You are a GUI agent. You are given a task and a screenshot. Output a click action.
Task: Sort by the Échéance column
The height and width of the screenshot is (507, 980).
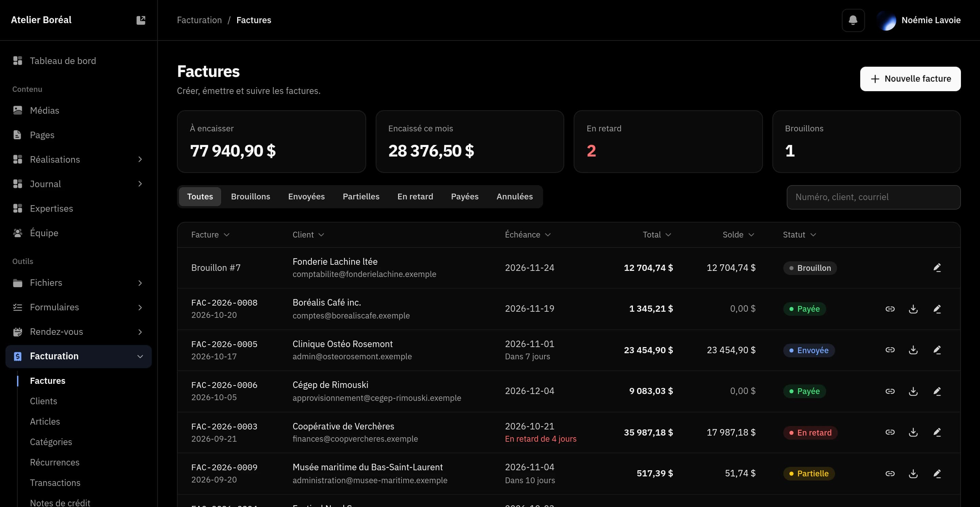tap(528, 235)
